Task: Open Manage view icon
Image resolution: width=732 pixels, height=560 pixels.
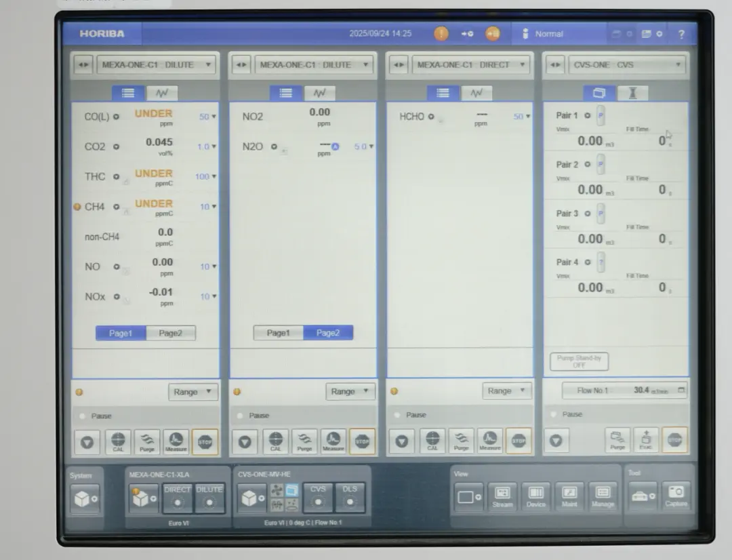Action: (603, 496)
